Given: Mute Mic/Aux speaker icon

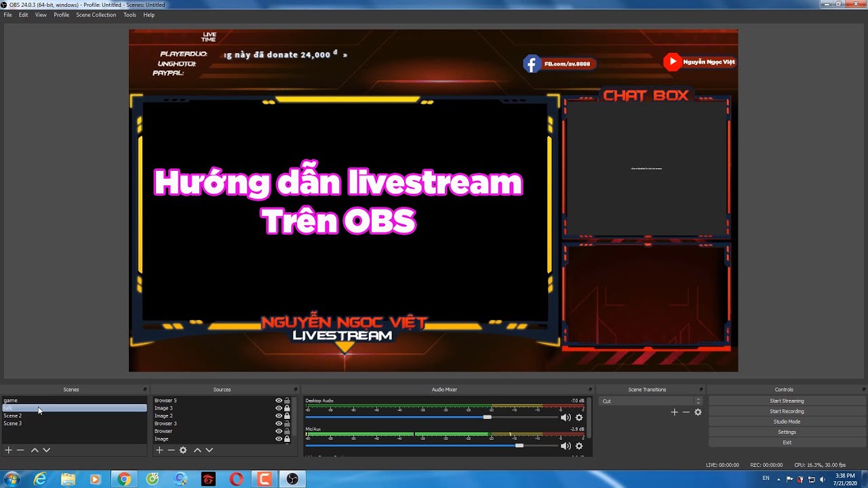Looking at the screenshot, I should coord(566,446).
